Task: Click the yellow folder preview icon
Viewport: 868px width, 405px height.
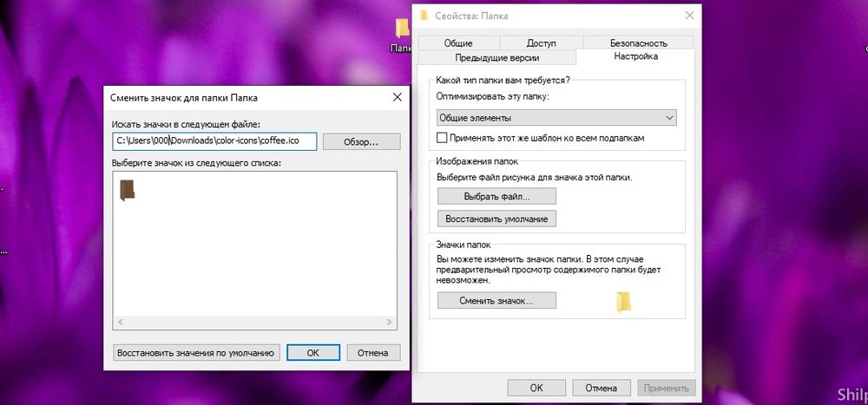Action: tap(623, 301)
